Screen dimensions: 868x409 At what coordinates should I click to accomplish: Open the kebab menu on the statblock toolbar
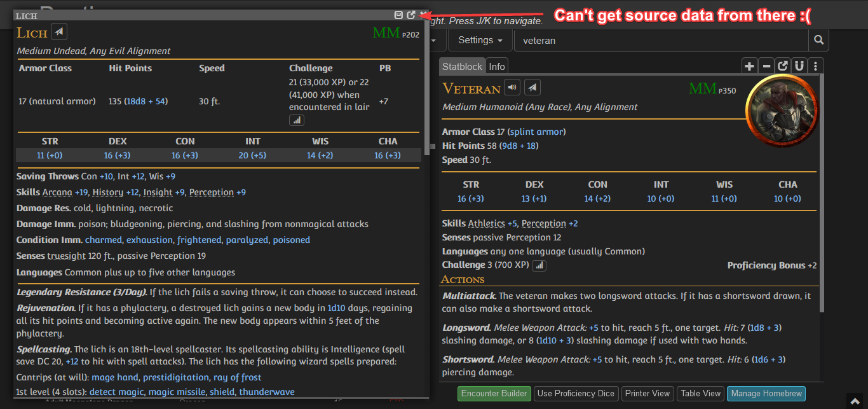pyautogui.click(x=815, y=66)
